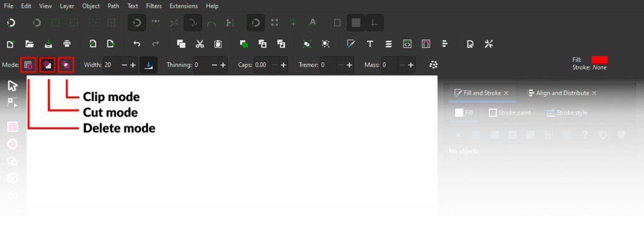
Task: Toggle snap to paths
Action: pyautogui.click(x=192, y=23)
